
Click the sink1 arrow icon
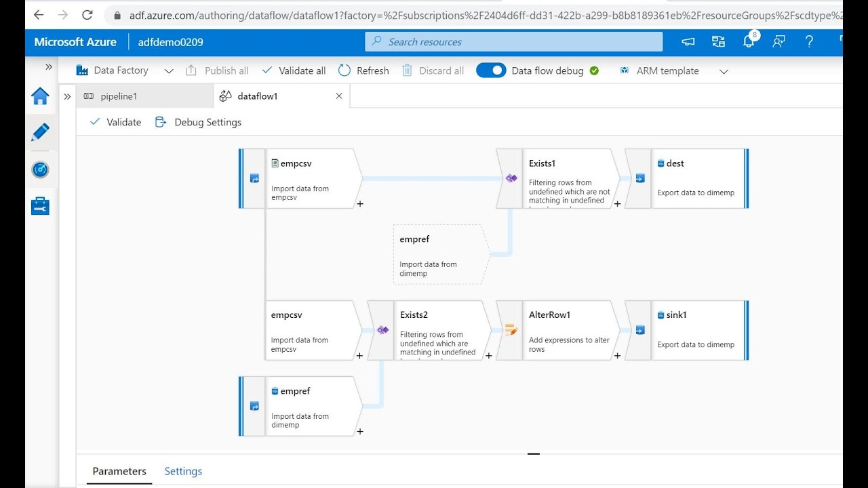[640, 330]
